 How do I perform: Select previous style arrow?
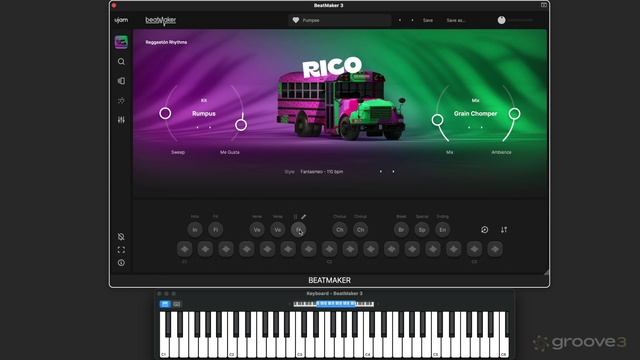pyautogui.click(x=381, y=171)
